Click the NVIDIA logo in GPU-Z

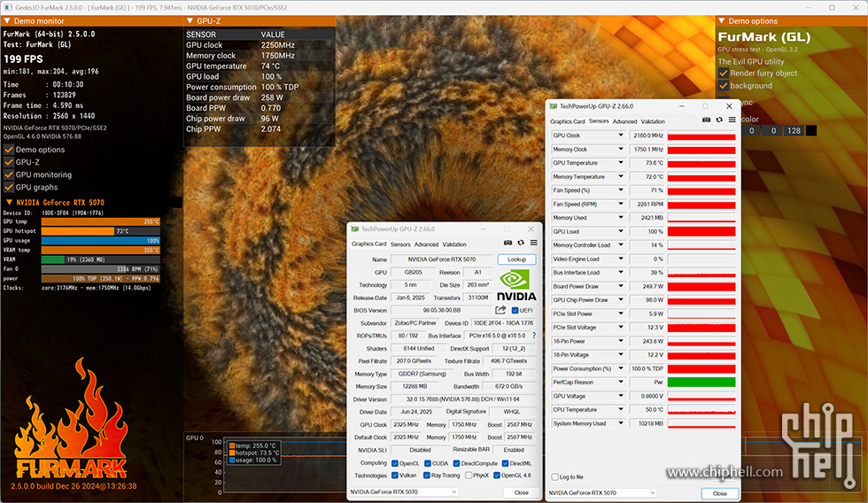pos(515,285)
